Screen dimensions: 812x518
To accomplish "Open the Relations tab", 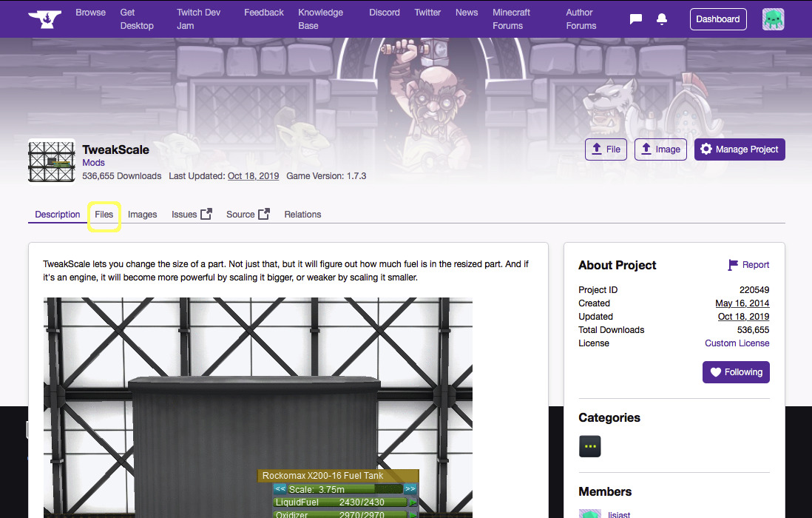I will [302, 214].
